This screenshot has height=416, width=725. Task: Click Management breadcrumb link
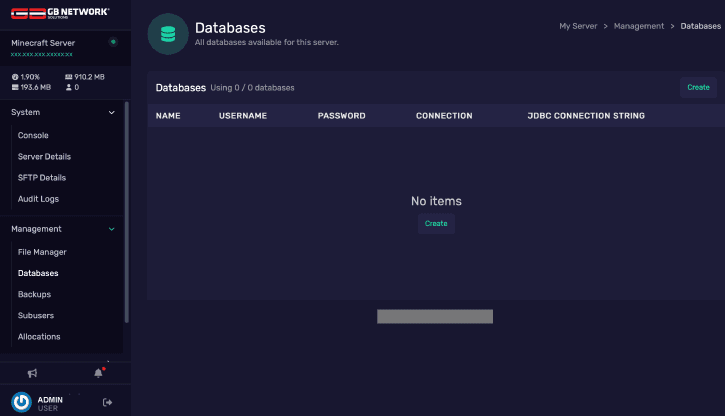pos(638,26)
